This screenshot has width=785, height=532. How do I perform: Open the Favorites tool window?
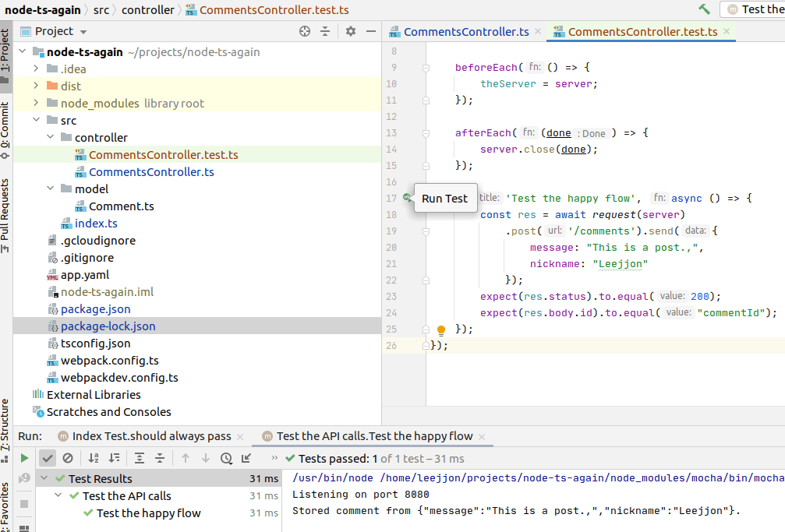(5, 506)
